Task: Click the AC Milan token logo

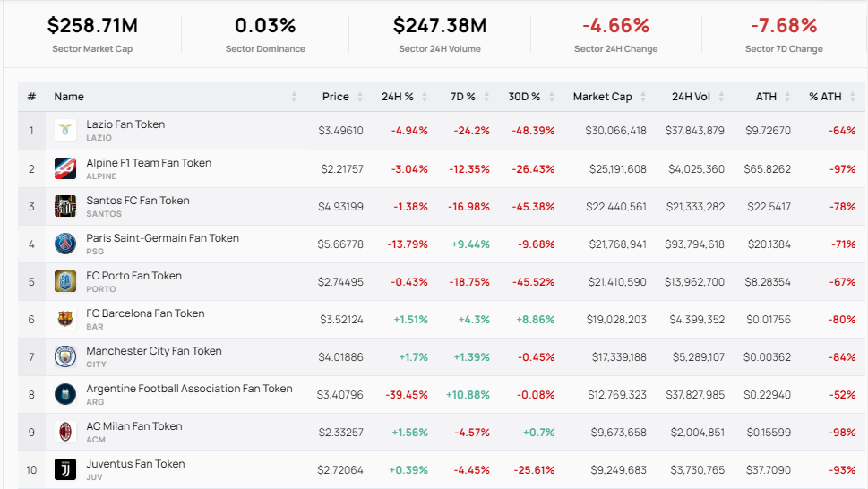Action: tap(65, 432)
